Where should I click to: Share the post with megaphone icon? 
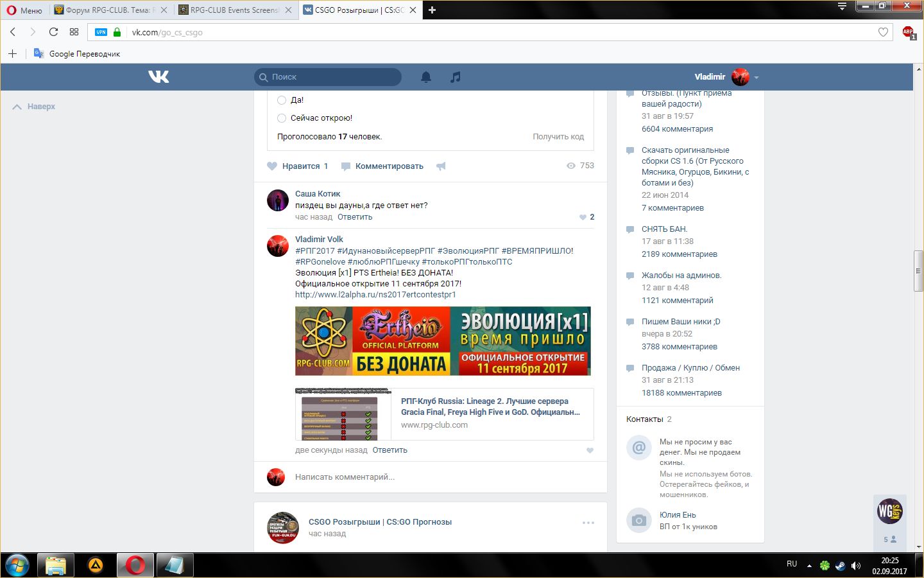[441, 166]
